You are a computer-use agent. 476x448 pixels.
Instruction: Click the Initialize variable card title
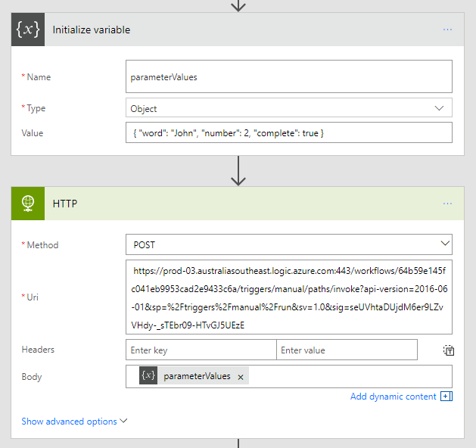(92, 30)
